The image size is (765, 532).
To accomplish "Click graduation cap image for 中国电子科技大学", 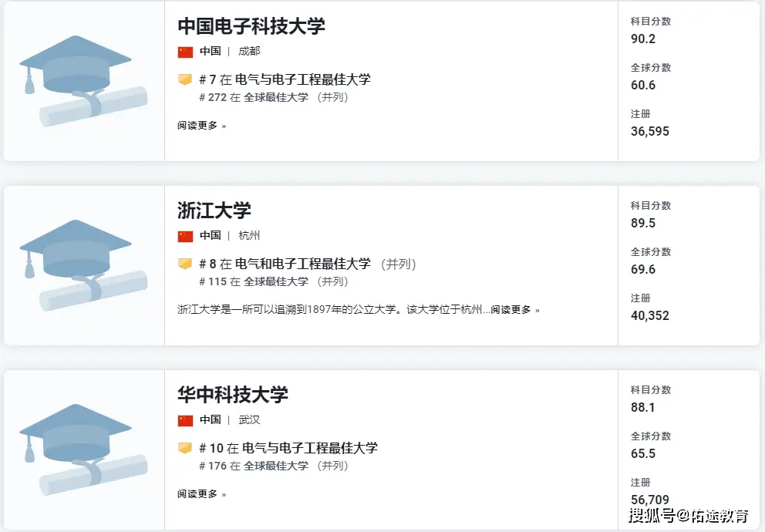I will [x=83, y=81].
